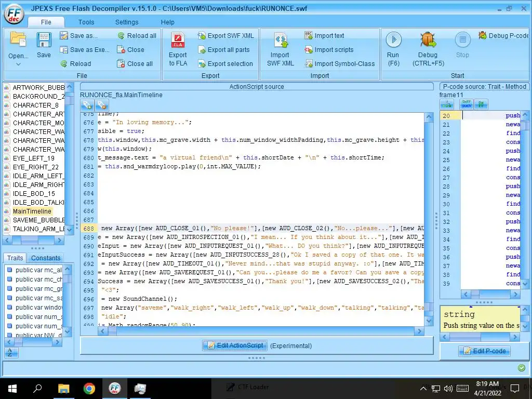This screenshot has width=532, height=399.
Task: Click the Stop button in Start group
Action: (x=462, y=45)
